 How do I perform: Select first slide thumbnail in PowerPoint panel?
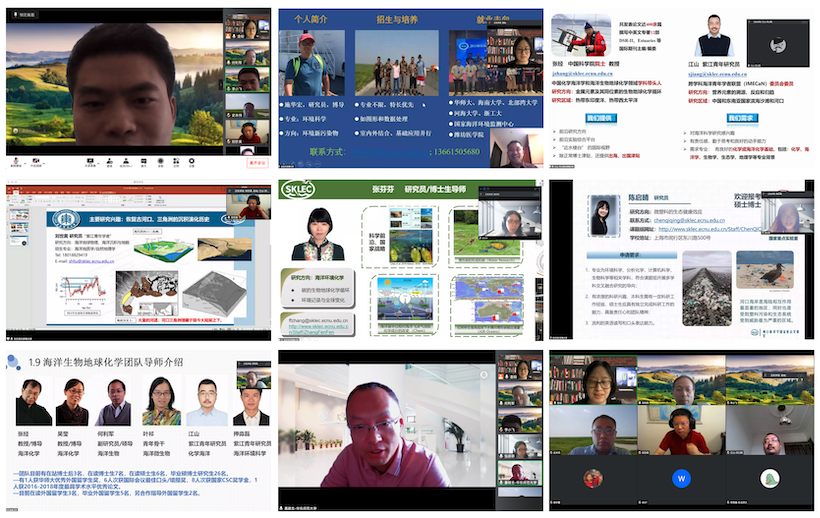tap(18, 214)
